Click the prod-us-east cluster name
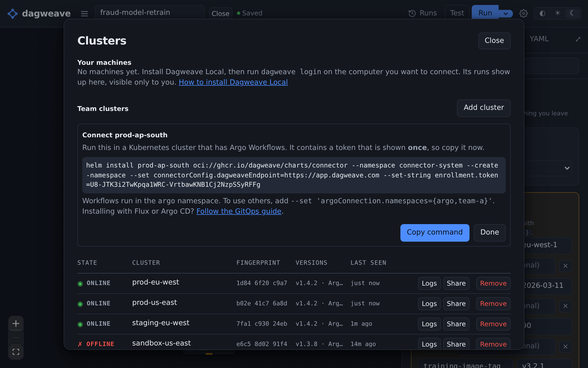Viewport: 588px width, 368px height. [154, 303]
